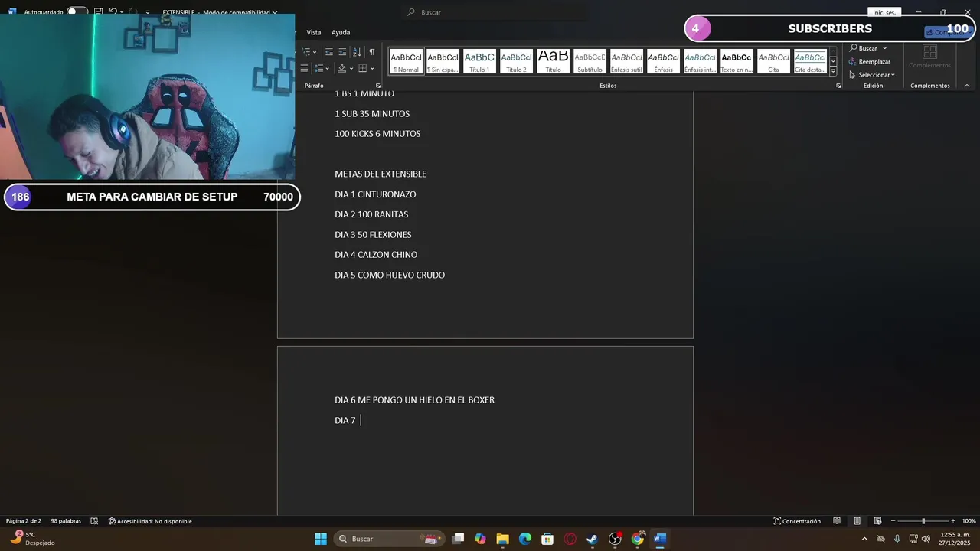Open the spelling check status icon
Viewport: 980px width, 551px height.
pos(94,521)
